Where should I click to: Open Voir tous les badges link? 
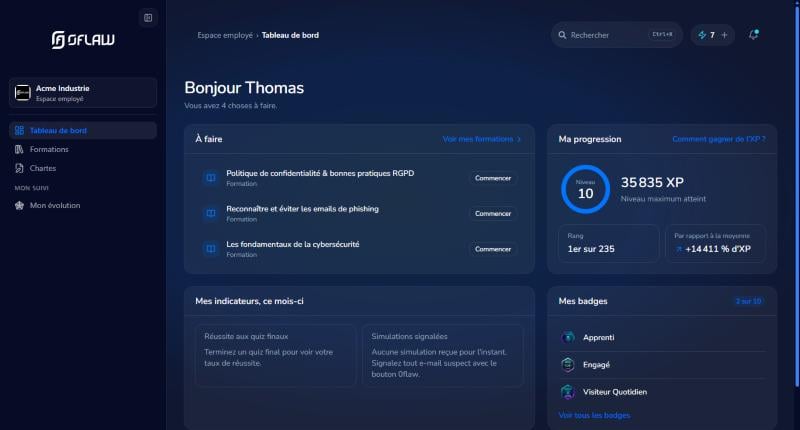594,416
